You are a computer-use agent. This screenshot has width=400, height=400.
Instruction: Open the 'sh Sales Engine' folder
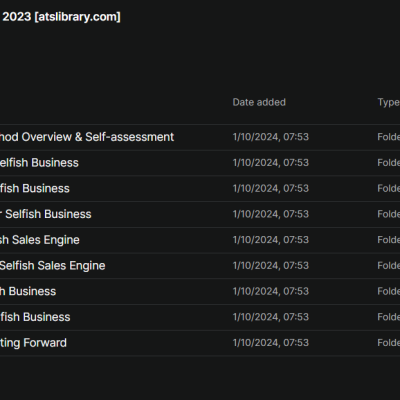(x=40, y=240)
